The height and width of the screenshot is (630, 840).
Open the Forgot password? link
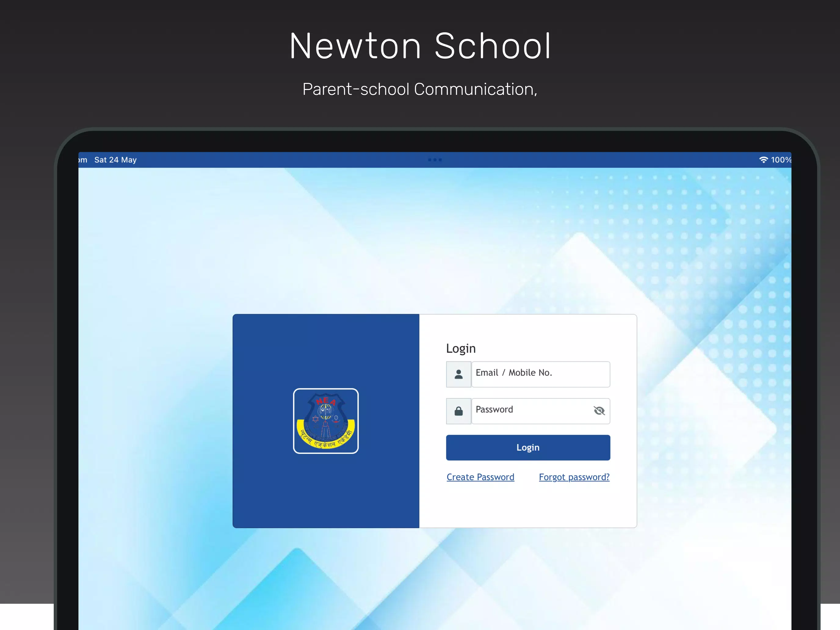click(x=574, y=477)
